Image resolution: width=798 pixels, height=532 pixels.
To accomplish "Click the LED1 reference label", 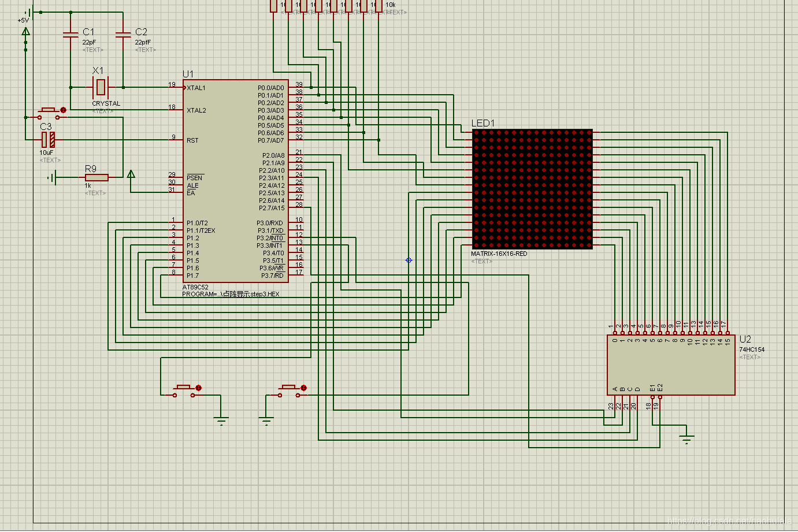I will (483, 123).
